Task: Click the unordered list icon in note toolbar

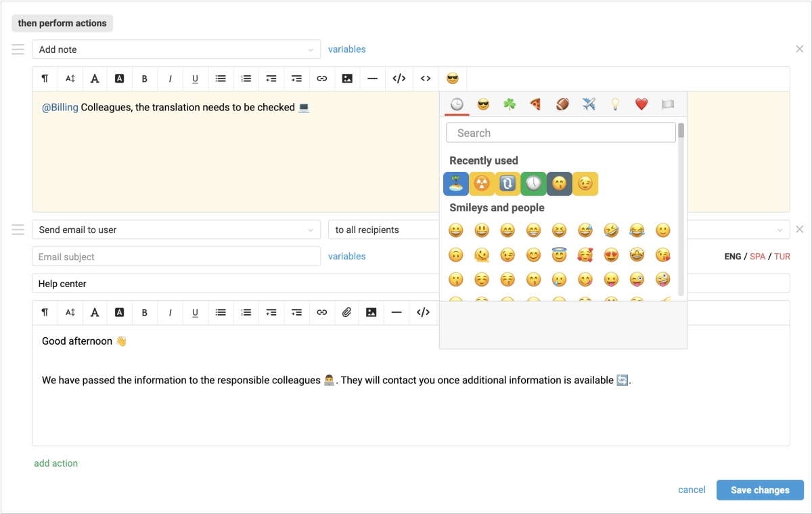Action: pos(221,79)
